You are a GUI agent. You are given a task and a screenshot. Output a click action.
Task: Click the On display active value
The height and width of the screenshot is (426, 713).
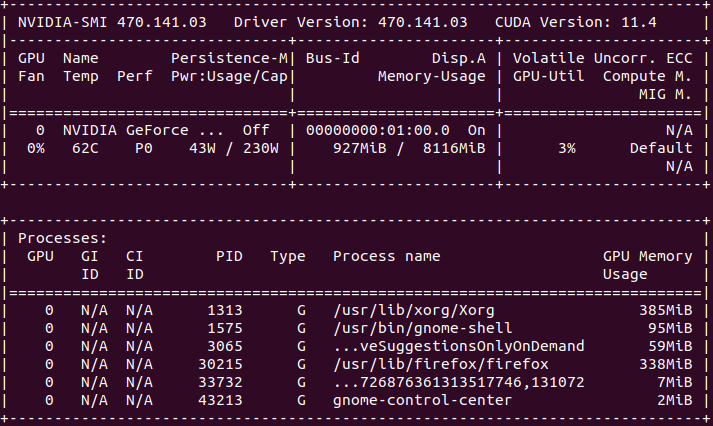point(477,130)
